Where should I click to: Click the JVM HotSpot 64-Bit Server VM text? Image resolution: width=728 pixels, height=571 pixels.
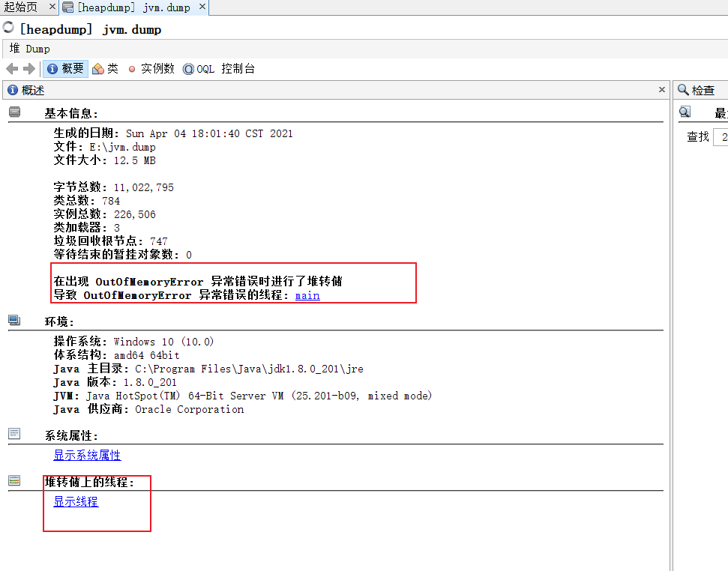point(259,396)
